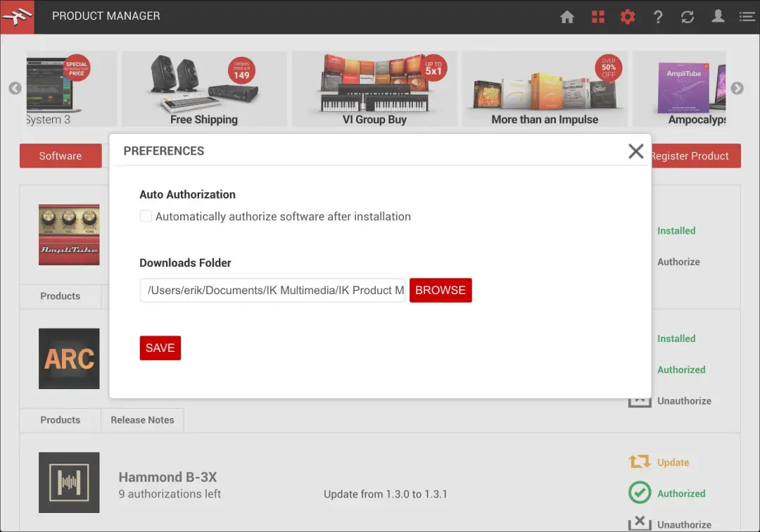Click 'Update from 1.3.0 to 1.3.1' text

pyautogui.click(x=386, y=494)
